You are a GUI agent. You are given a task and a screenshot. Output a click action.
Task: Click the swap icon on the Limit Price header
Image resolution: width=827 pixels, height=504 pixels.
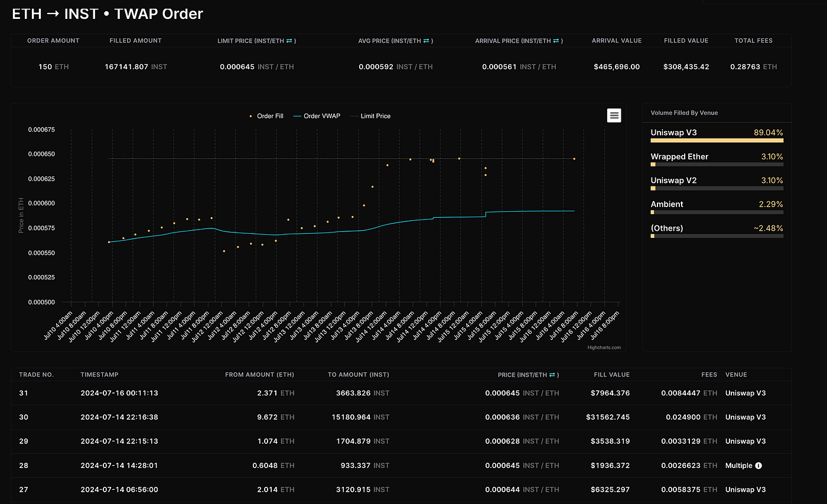[288, 41]
